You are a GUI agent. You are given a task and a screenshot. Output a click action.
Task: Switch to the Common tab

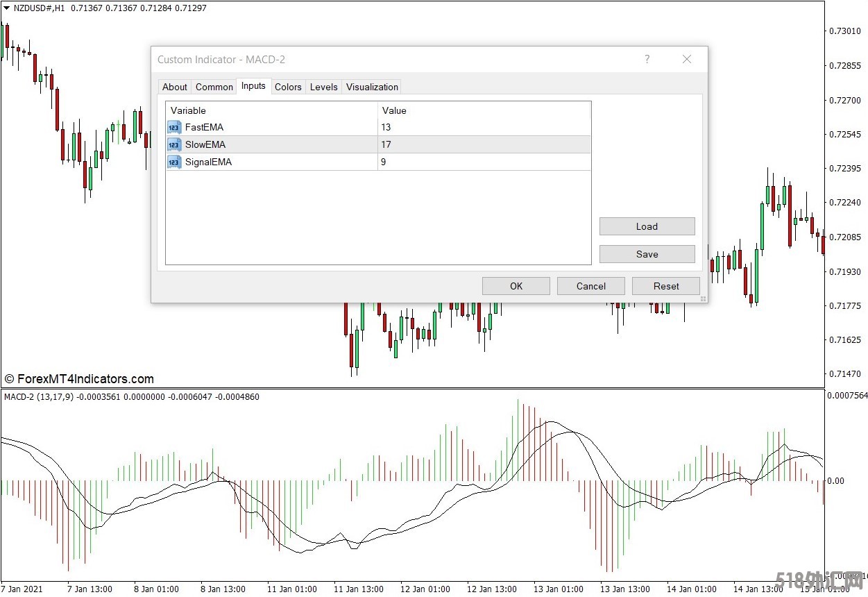(x=214, y=87)
